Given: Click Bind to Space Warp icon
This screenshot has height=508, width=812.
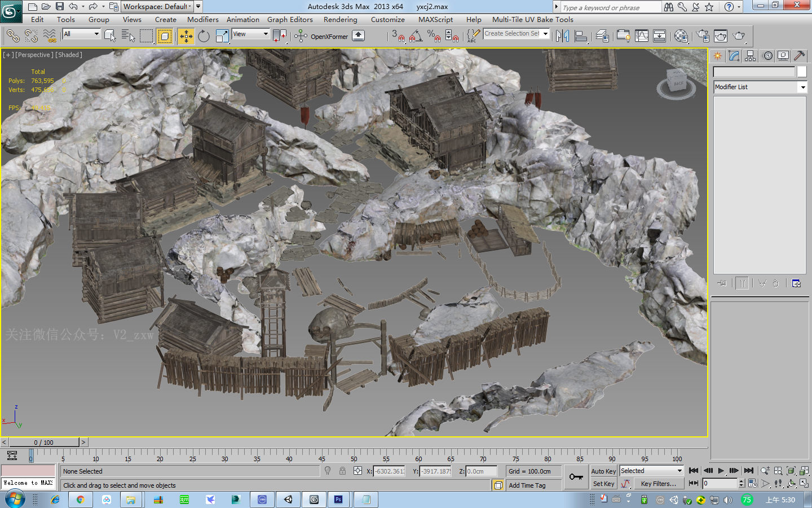Looking at the screenshot, I should coord(50,36).
